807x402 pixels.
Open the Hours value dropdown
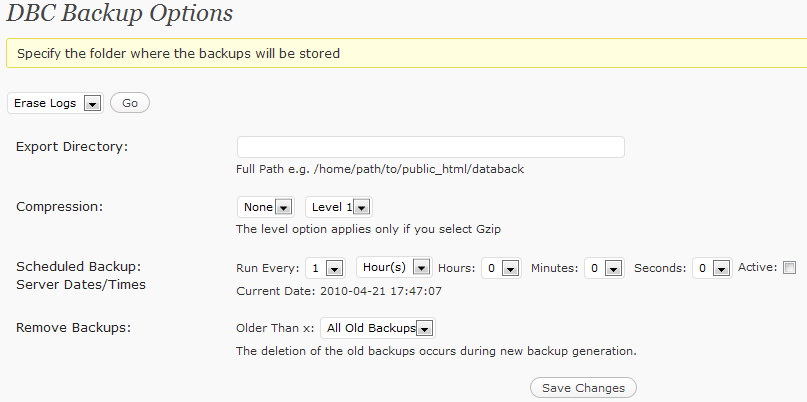coord(501,268)
